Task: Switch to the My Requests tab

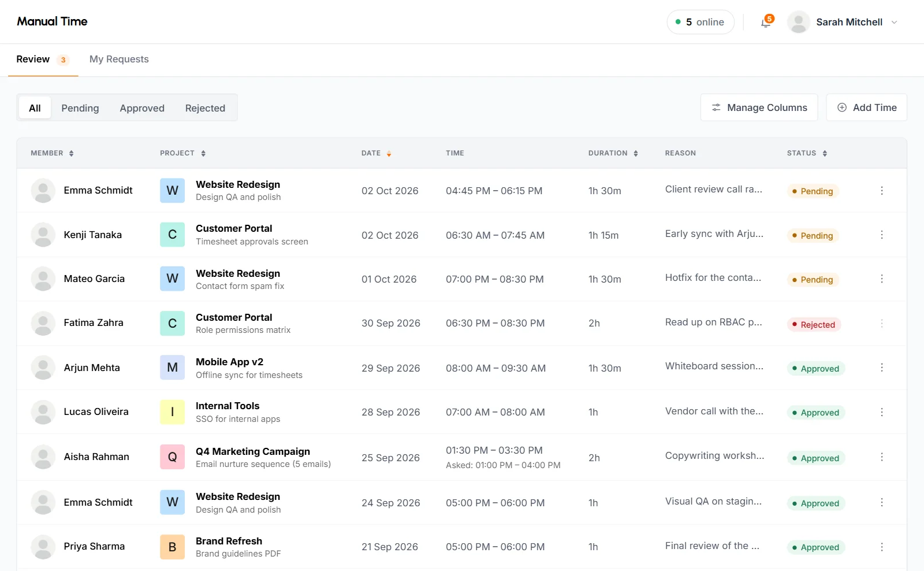Action: [119, 60]
